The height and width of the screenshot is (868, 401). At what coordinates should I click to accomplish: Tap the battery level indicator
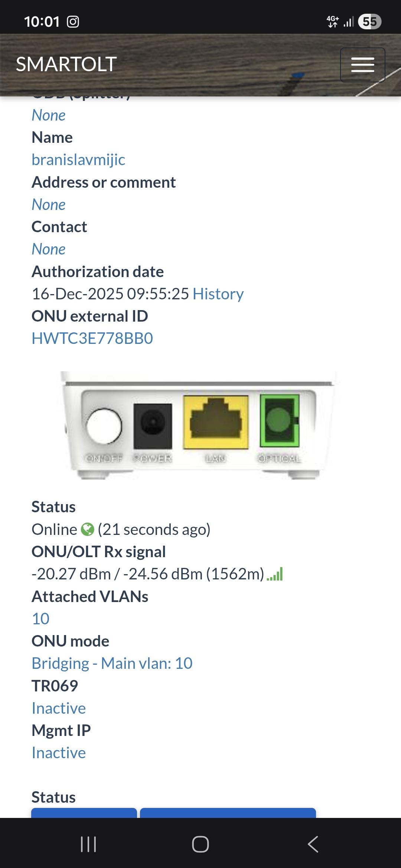click(369, 22)
